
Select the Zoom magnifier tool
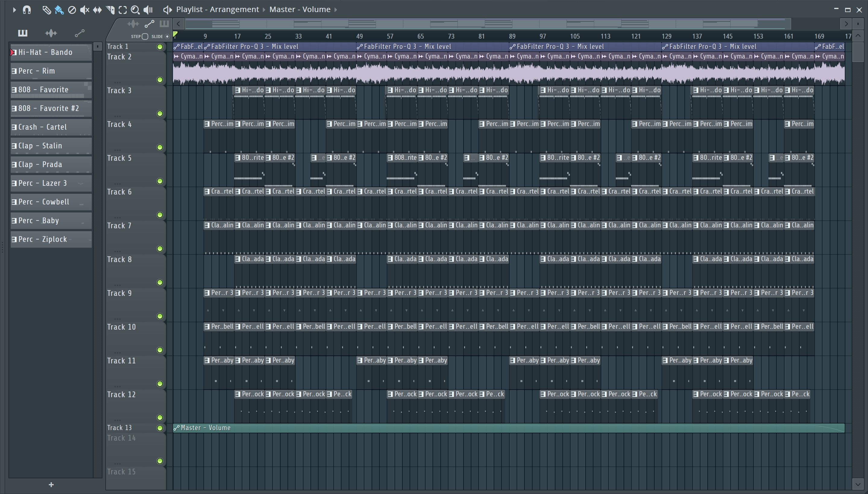135,10
